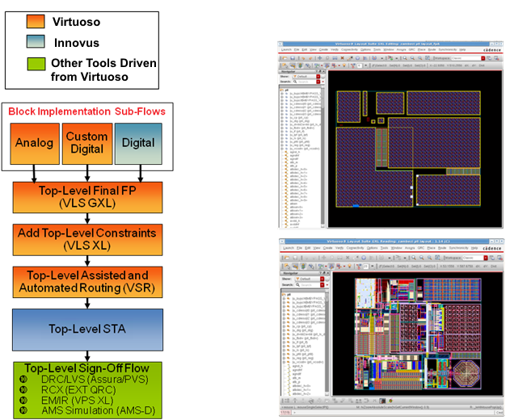This screenshot has width=506, height=420.
Task: Click the Digital sub-flow box
Action: click(138, 144)
